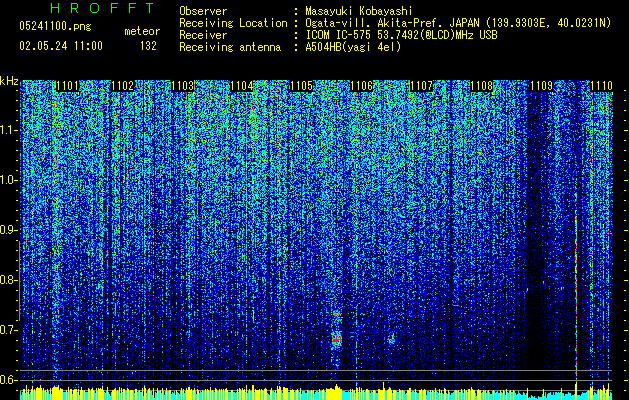Click the 1.0 frequency axis label
This screenshot has width=629, height=400.
coord(8,180)
